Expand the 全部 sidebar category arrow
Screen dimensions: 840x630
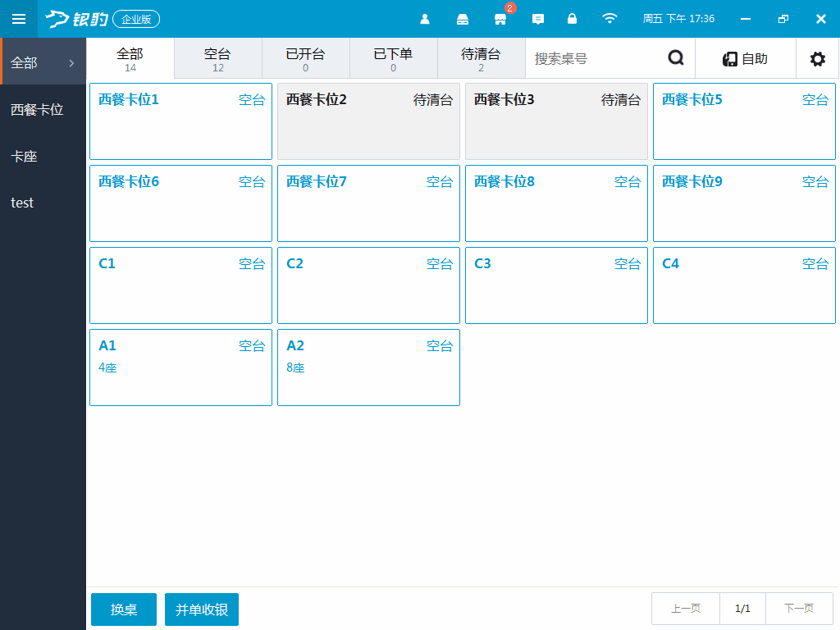point(71,63)
